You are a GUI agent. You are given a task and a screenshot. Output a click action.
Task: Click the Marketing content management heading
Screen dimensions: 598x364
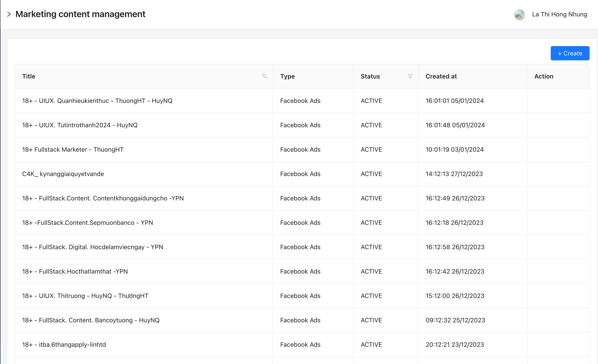click(x=80, y=14)
